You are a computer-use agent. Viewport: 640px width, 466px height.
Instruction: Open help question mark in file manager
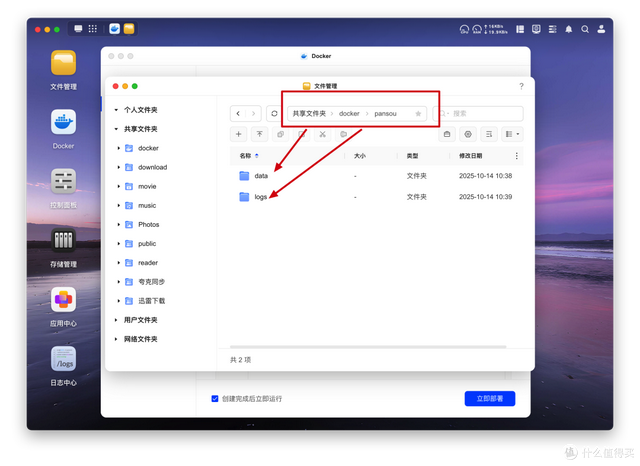[x=521, y=86]
